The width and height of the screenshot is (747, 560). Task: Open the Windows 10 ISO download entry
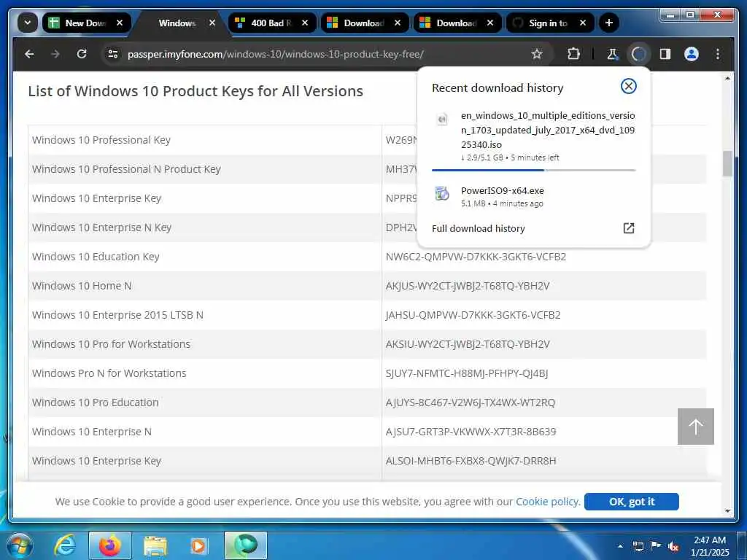(533, 137)
